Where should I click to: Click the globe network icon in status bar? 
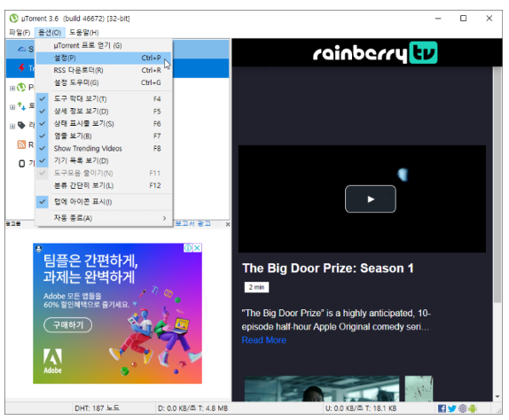462,408
